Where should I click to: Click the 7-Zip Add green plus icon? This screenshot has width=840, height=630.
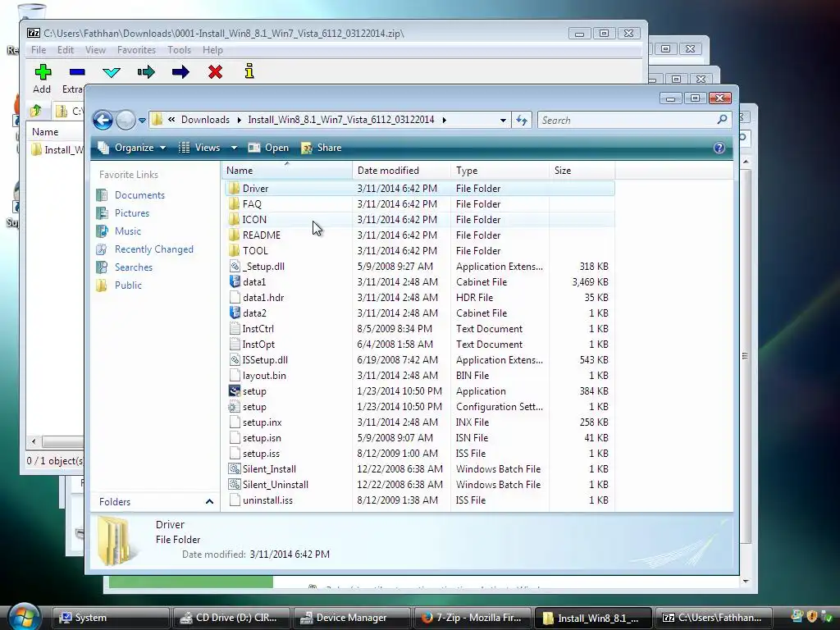tap(43, 72)
